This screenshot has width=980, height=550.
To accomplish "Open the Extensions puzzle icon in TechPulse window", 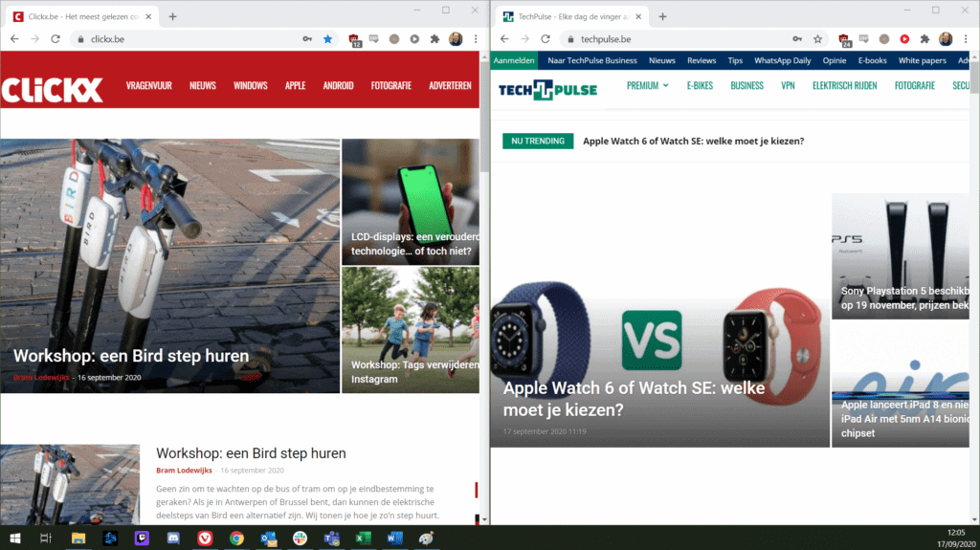I will [x=925, y=39].
